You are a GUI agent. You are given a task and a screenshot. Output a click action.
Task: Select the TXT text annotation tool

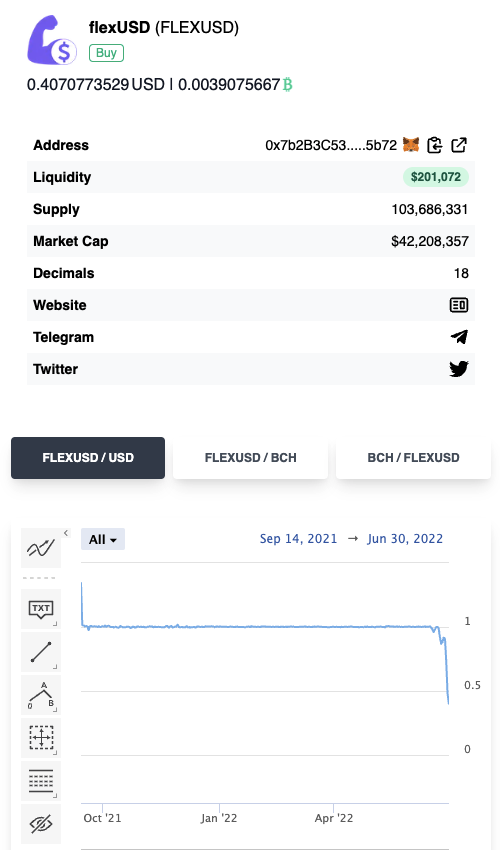41,609
